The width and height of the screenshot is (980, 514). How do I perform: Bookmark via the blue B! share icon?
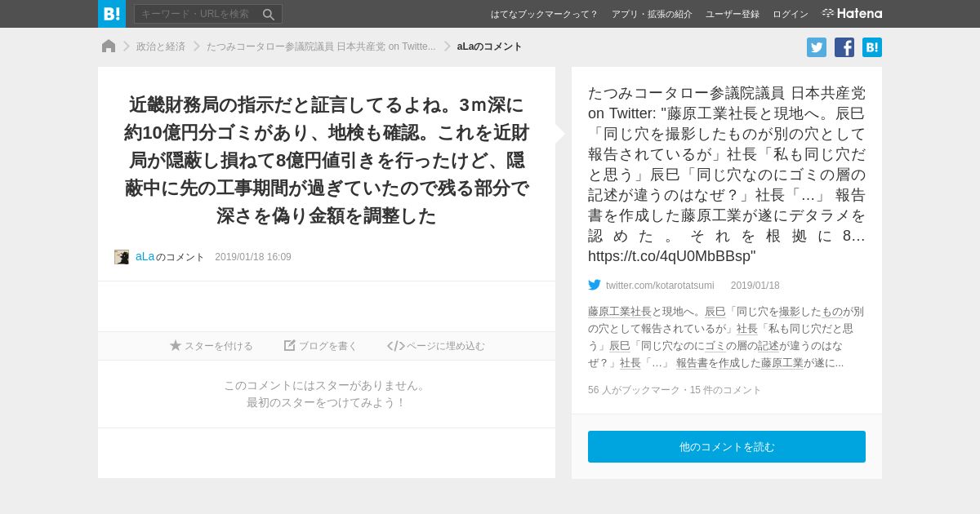click(x=872, y=47)
